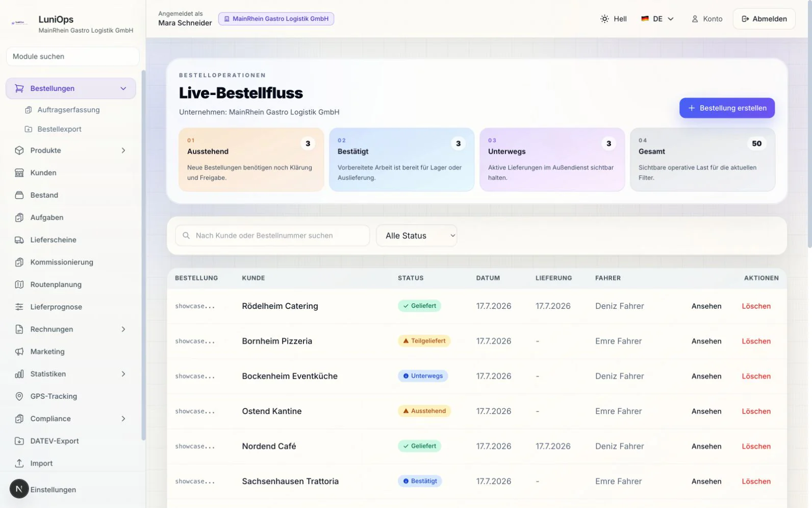The height and width of the screenshot is (508, 812).
Task: Click the Marketing megaphone icon
Action: coord(19,351)
